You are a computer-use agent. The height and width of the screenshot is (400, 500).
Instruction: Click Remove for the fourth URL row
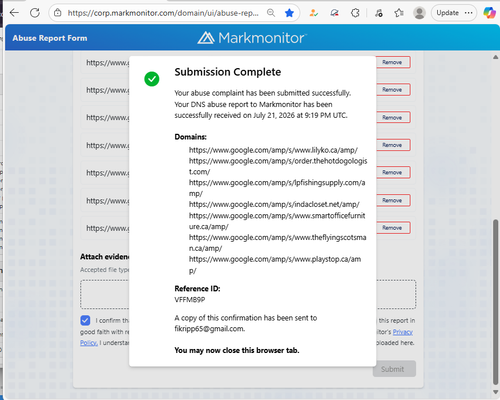click(392, 145)
